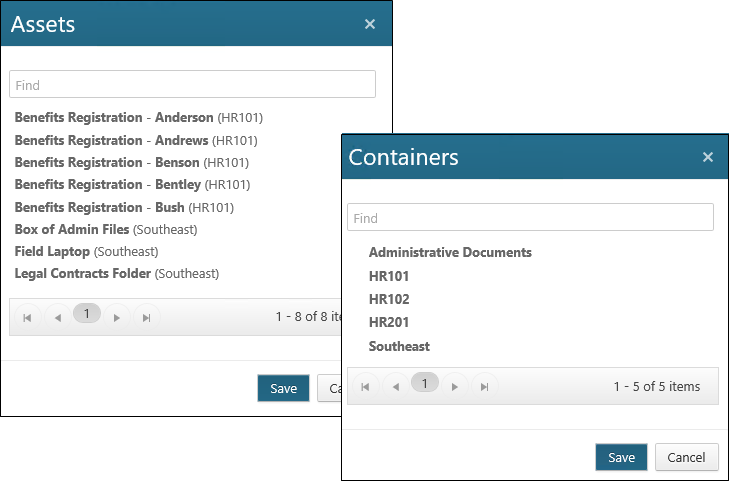Go to previous page in Assets pager
The image size is (732, 484).
pyautogui.click(x=57, y=317)
